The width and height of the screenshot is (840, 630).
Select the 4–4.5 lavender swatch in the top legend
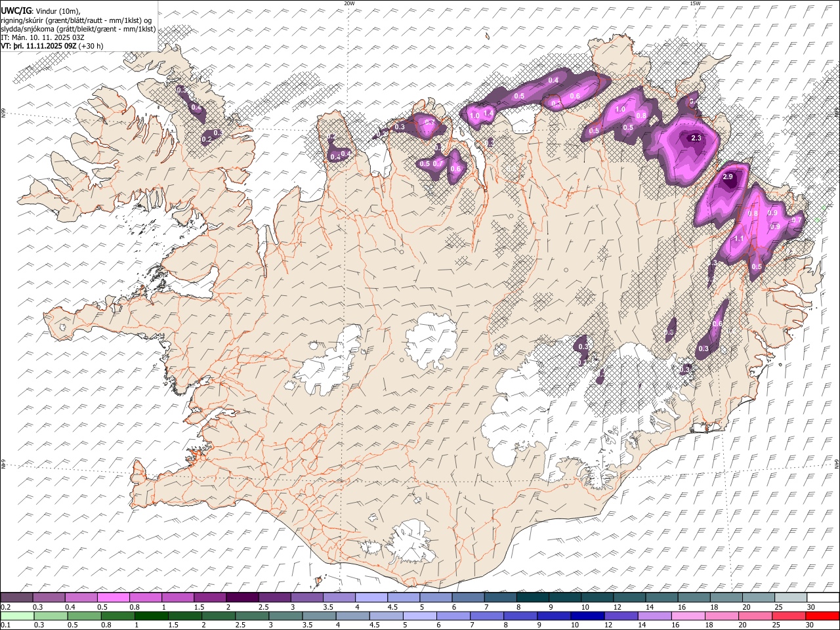(371, 598)
